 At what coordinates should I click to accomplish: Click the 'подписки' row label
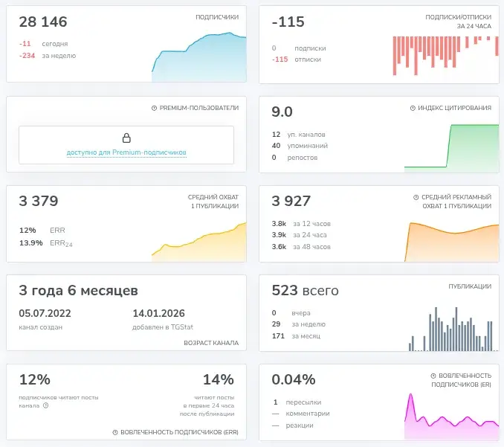coord(310,48)
